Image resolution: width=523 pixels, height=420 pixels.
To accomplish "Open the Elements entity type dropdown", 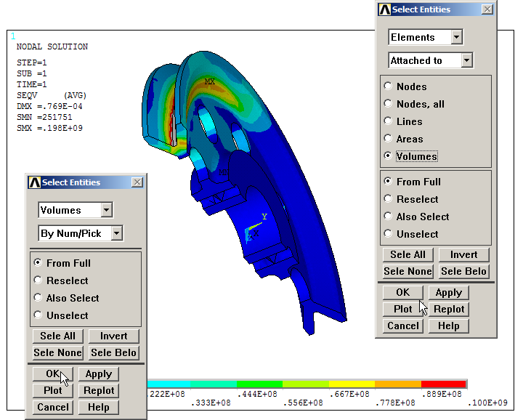I will coord(457,37).
